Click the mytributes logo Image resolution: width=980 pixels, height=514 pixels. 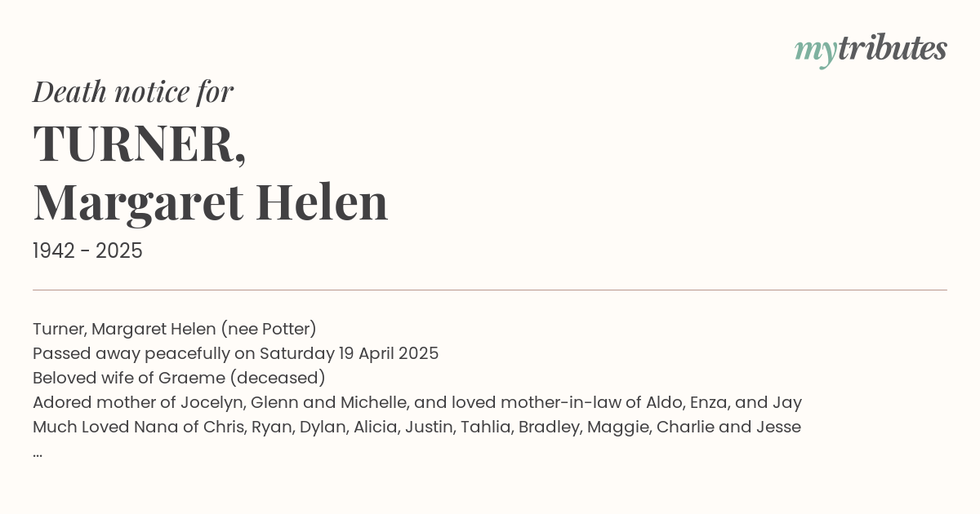click(x=871, y=49)
